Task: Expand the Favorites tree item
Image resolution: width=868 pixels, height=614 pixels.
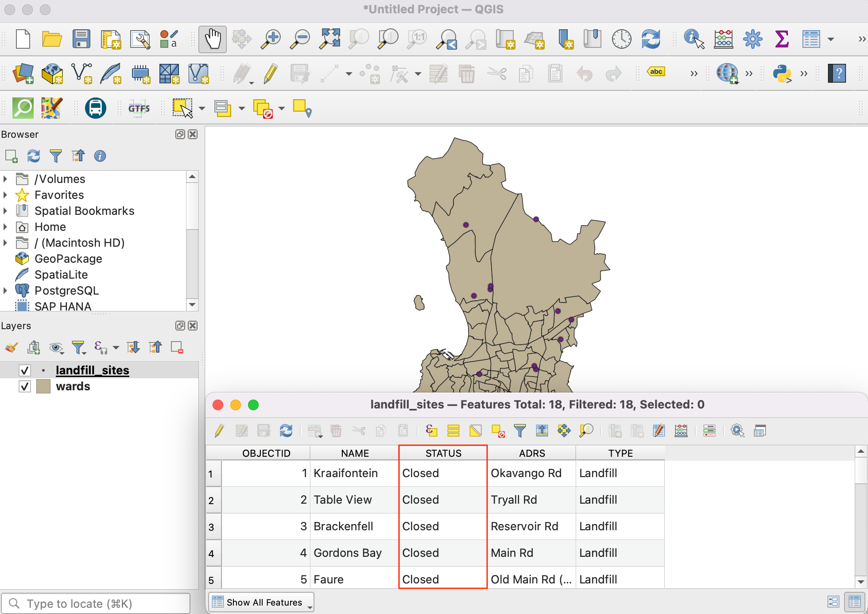Action: pos(5,195)
